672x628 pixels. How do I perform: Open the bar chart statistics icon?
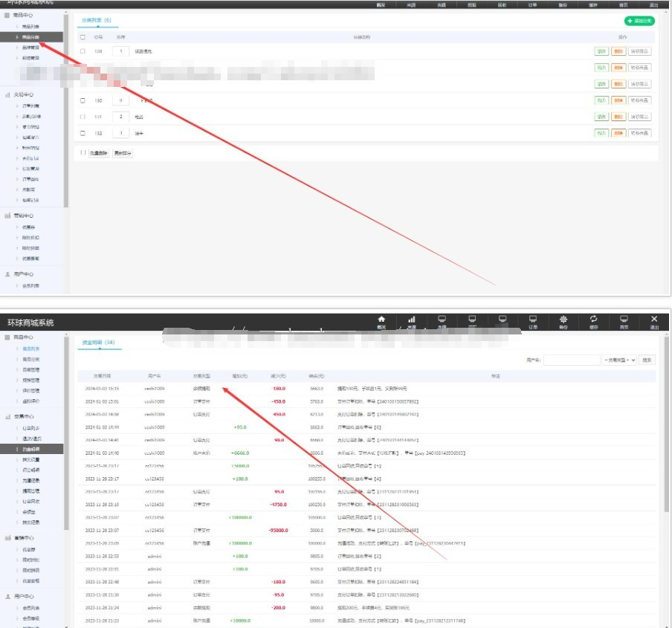tap(411, 319)
